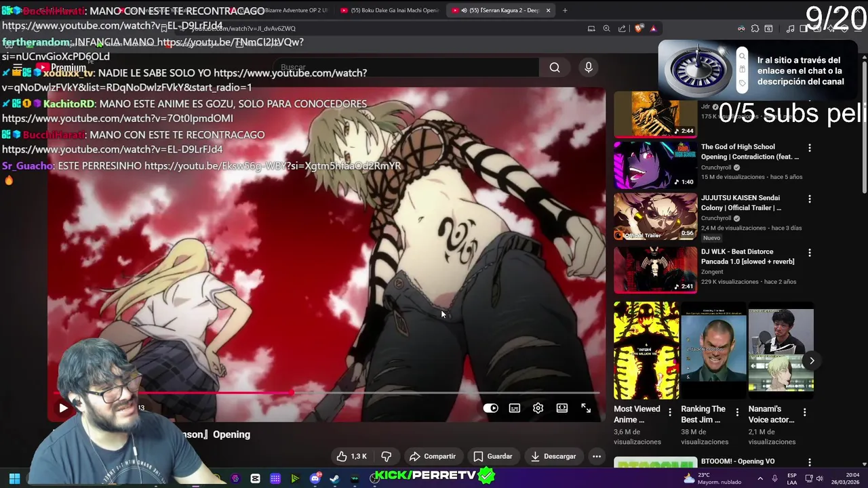This screenshot has width=868, height=488.
Task: Open Zongent channel name link
Action: [712, 272]
